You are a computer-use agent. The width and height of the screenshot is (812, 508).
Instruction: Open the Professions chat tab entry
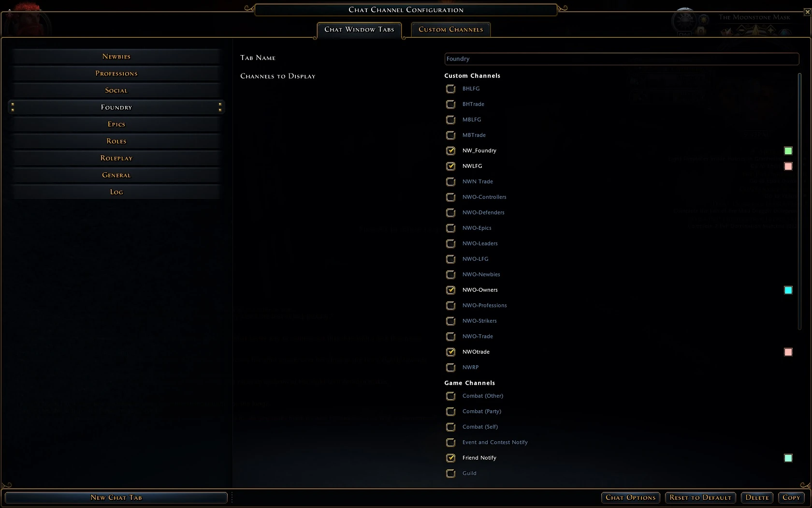coord(116,74)
